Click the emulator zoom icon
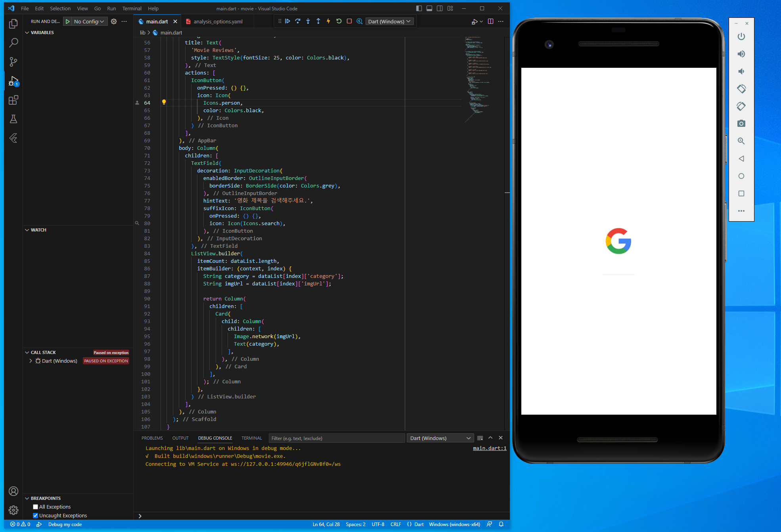Screen dimensions: 781x532 point(741,141)
